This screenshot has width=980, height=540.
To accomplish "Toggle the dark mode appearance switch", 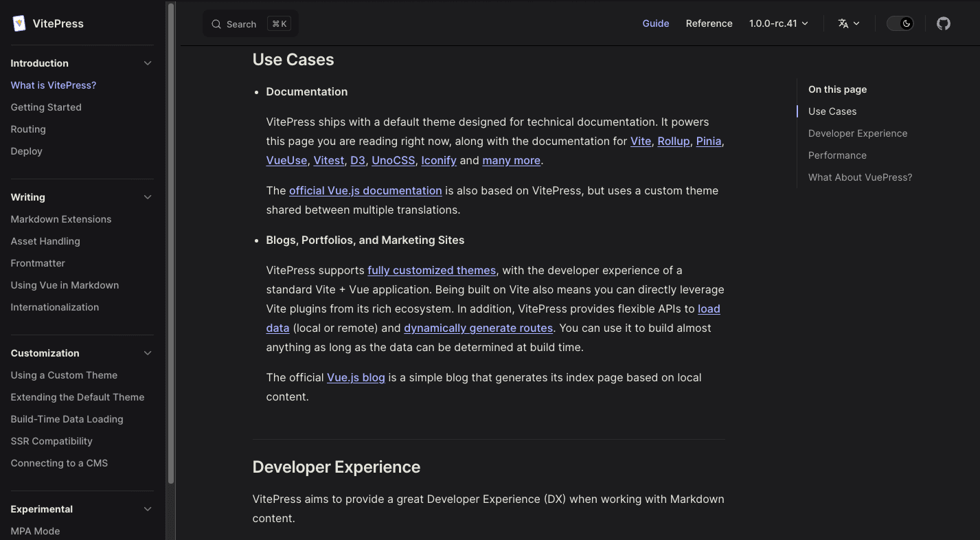I will tap(900, 23).
